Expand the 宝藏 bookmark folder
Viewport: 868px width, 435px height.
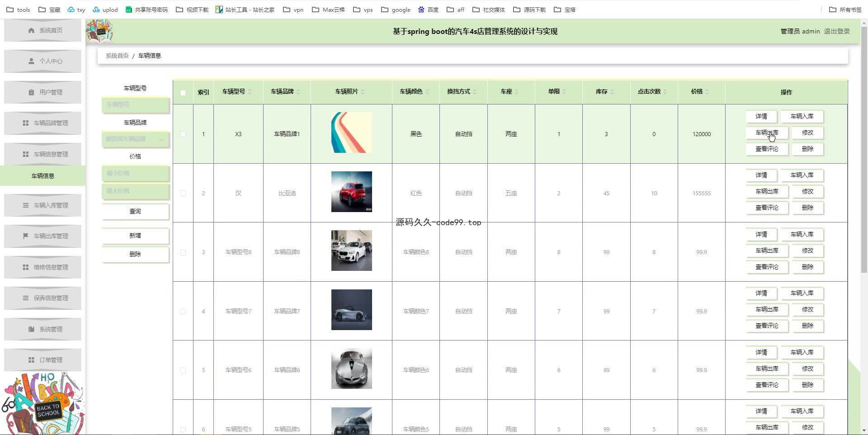(49, 9)
